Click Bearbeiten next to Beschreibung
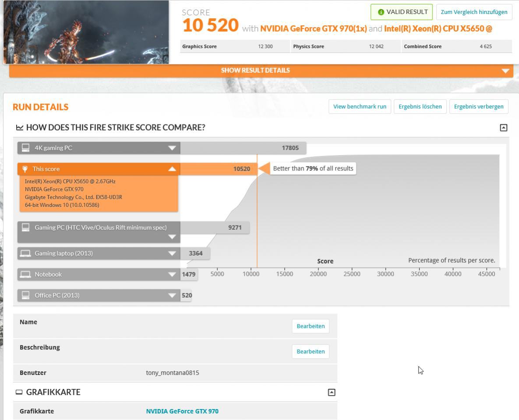 [311, 352]
